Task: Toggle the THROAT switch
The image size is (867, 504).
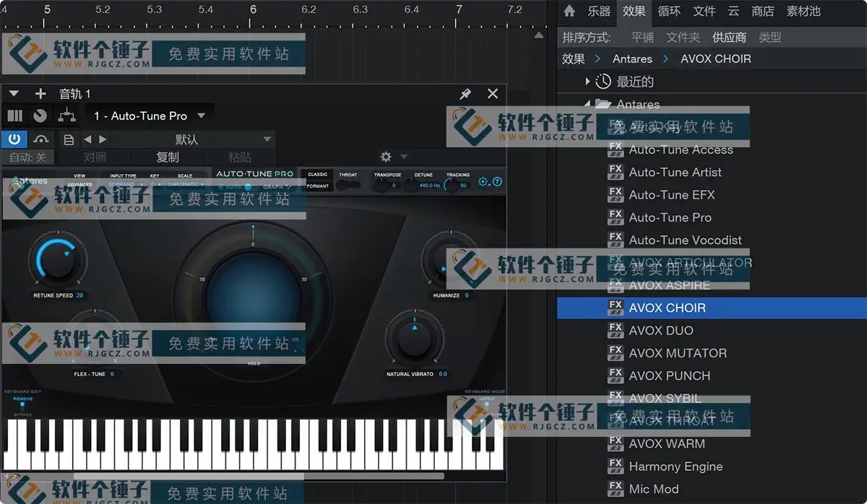Action: (348, 185)
